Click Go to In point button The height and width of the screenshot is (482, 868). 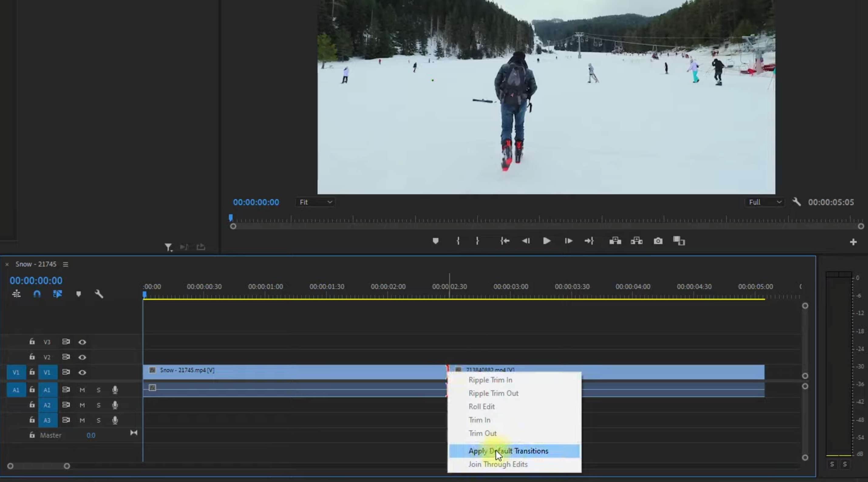505,241
